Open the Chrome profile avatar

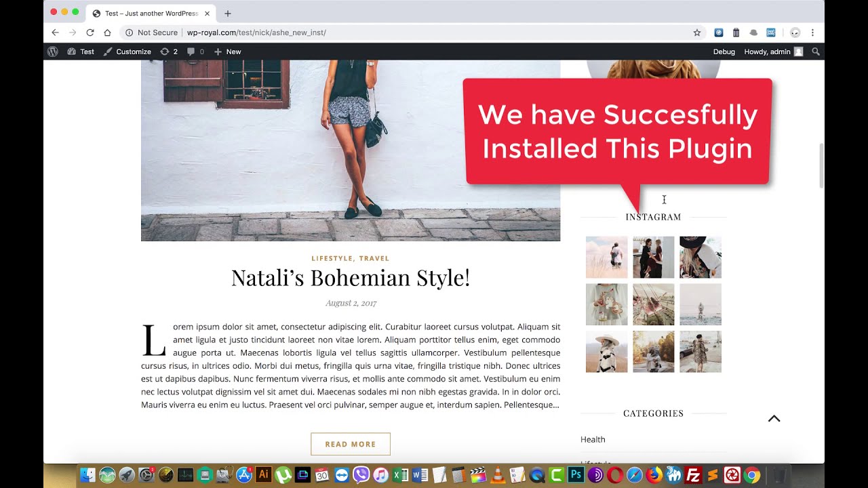tap(795, 33)
